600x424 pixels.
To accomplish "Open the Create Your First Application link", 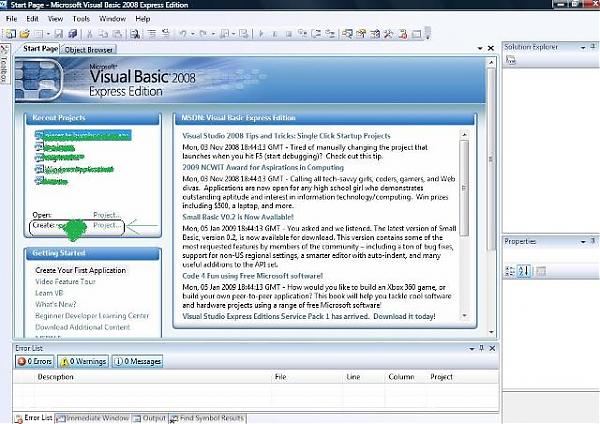I will [x=80, y=270].
